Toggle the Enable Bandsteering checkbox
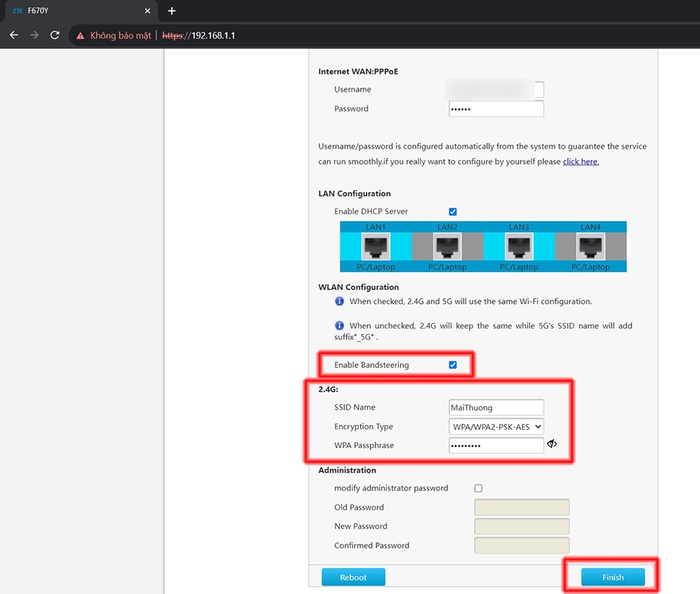Screen dimensions: 700x594 click(453, 364)
